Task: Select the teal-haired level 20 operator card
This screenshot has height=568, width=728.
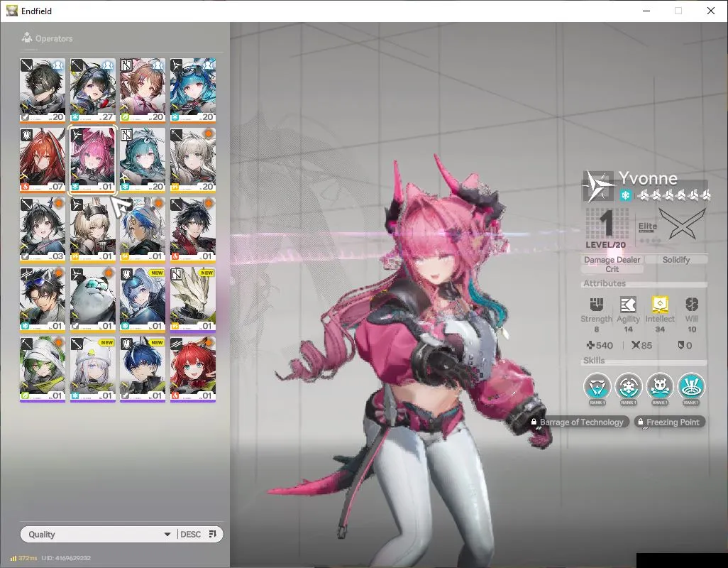Action: [x=143, y=160]
